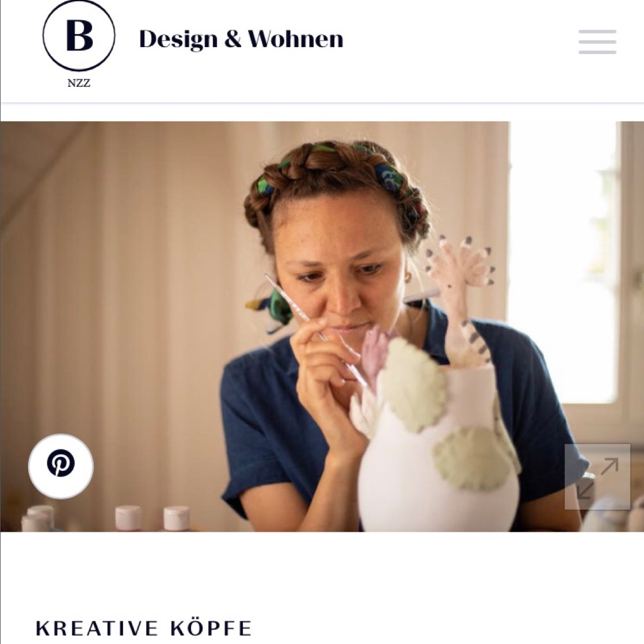Click the NZZ label under the logo
The height and width of the screenshot is (644, 644).
pos(79,83)
